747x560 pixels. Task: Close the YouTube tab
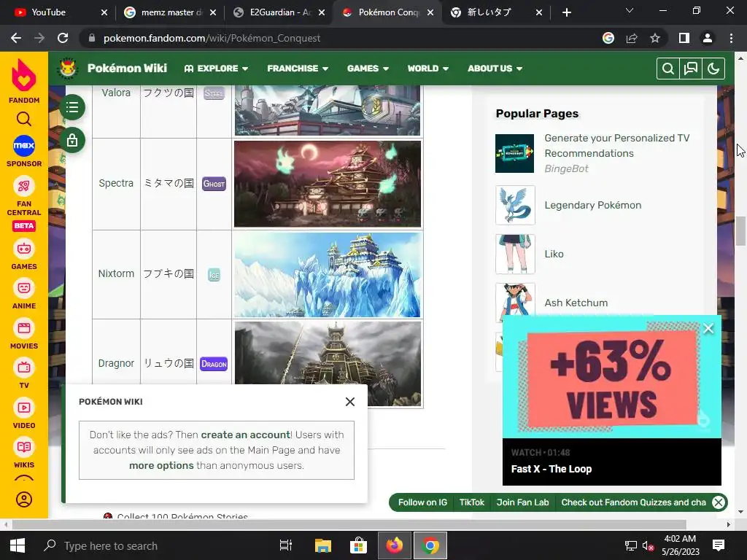(x=104, y=13)
